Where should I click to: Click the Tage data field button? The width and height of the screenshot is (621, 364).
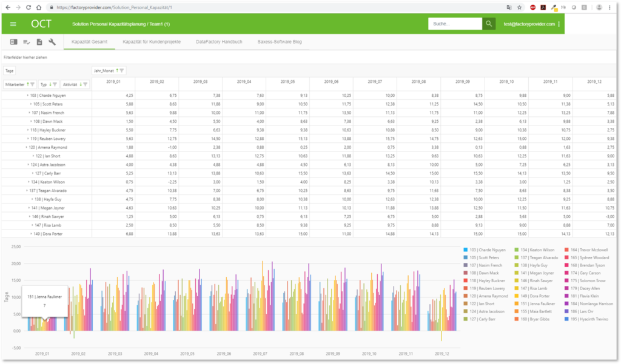10,71
